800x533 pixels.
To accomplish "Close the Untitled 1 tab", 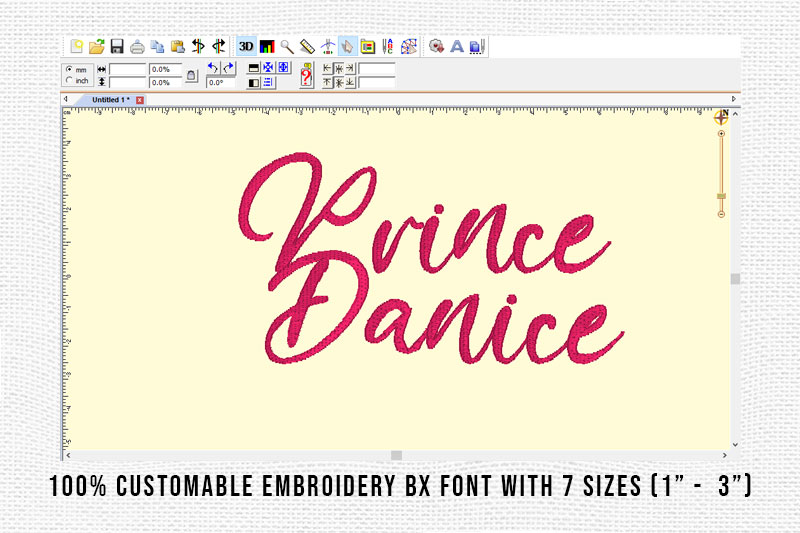I will coord(140,100).
